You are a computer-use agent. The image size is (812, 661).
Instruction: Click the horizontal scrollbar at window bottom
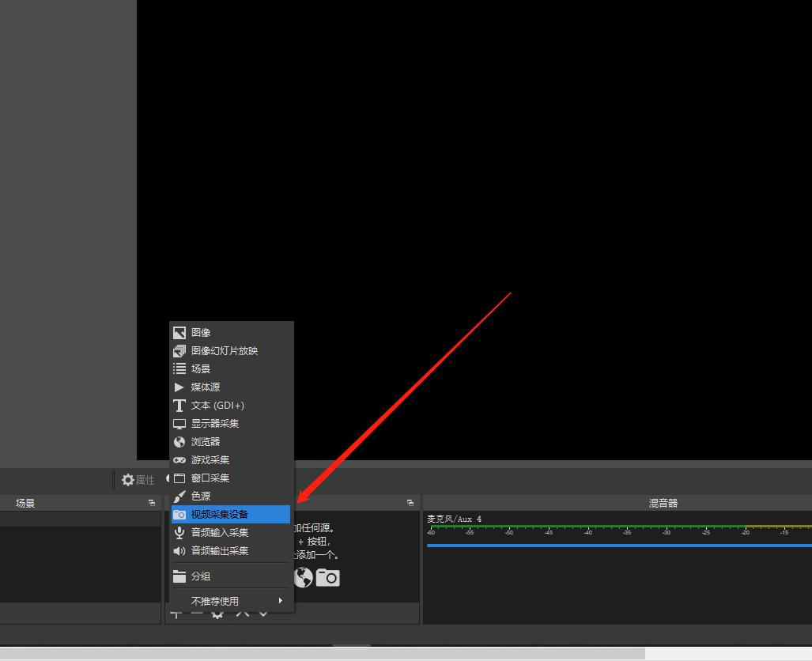click(x=324, y=654)
